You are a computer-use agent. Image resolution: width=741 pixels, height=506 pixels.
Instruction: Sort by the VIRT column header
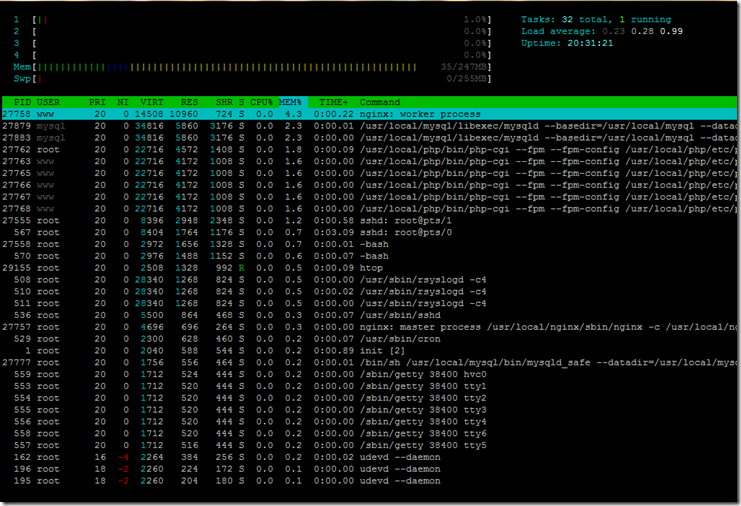click(152, 102)
